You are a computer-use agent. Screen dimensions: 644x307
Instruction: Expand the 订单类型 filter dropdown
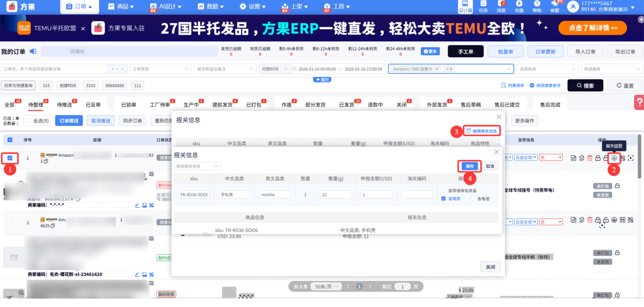[161, 69]
